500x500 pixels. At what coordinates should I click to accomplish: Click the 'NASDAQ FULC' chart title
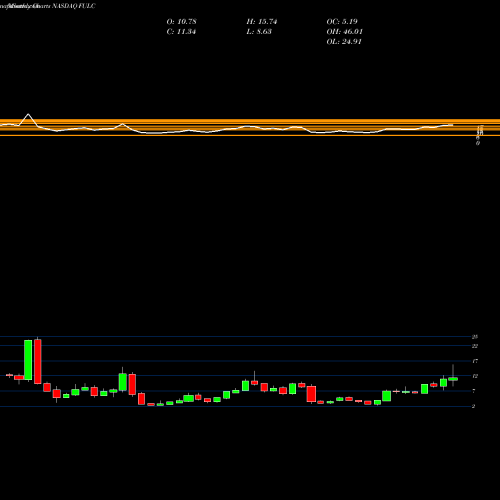[x=74, y=6]
